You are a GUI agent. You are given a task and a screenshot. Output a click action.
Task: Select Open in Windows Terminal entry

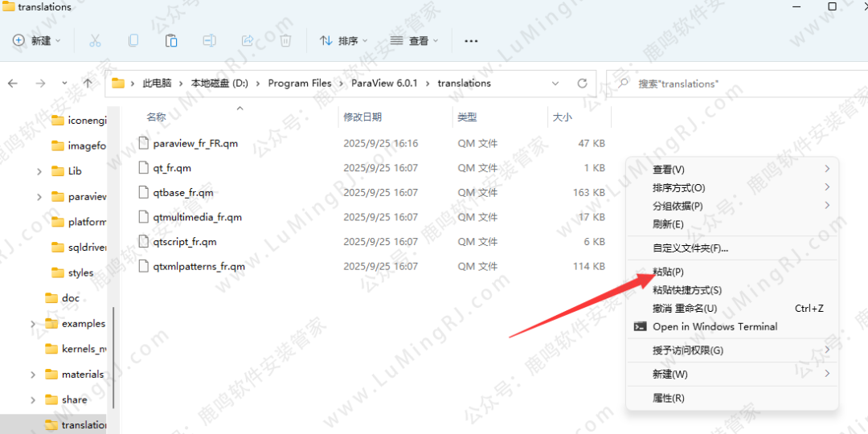(714, 326)
